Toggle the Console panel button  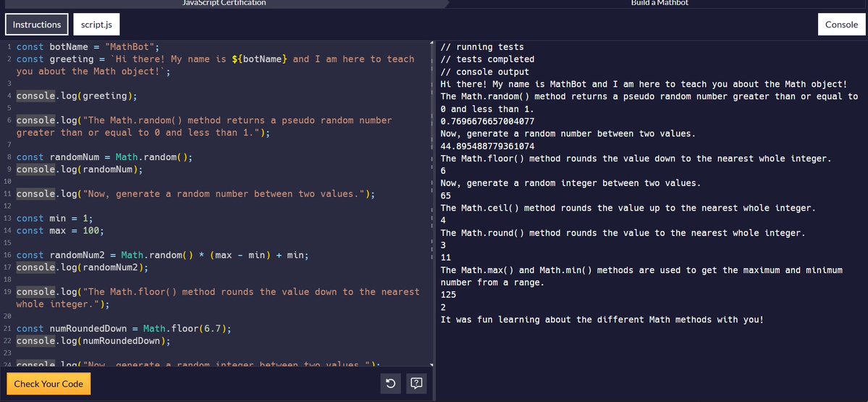pos(841,25)
